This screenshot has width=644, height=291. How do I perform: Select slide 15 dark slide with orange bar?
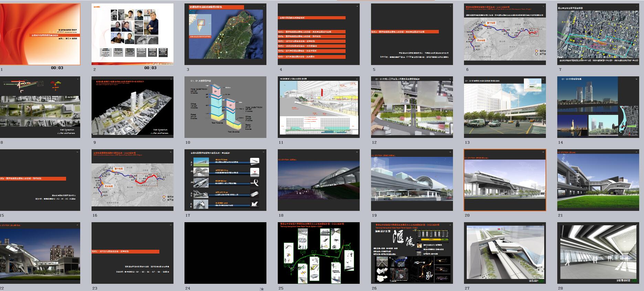tap(40, 180)
